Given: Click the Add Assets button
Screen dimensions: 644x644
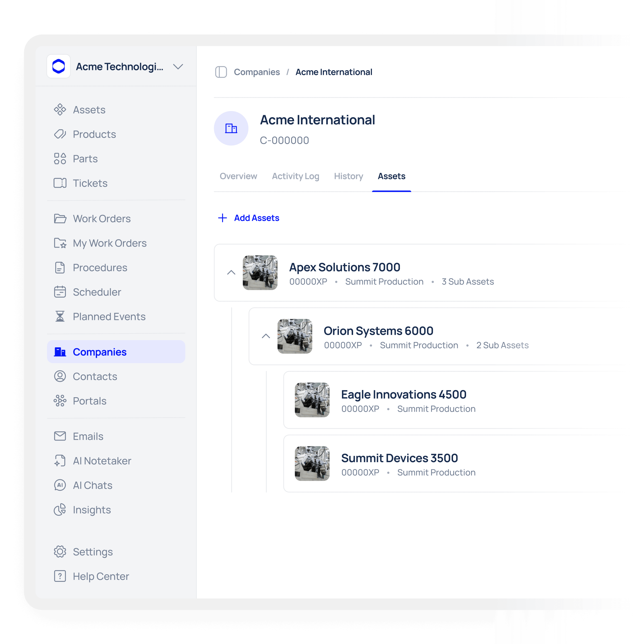Looking at the screenshot, I should pyautogui.click(x=249, y=218).
